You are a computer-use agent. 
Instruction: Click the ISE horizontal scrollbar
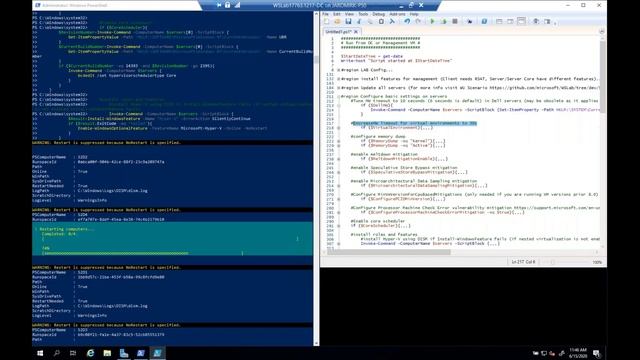[x=389, y=252]
